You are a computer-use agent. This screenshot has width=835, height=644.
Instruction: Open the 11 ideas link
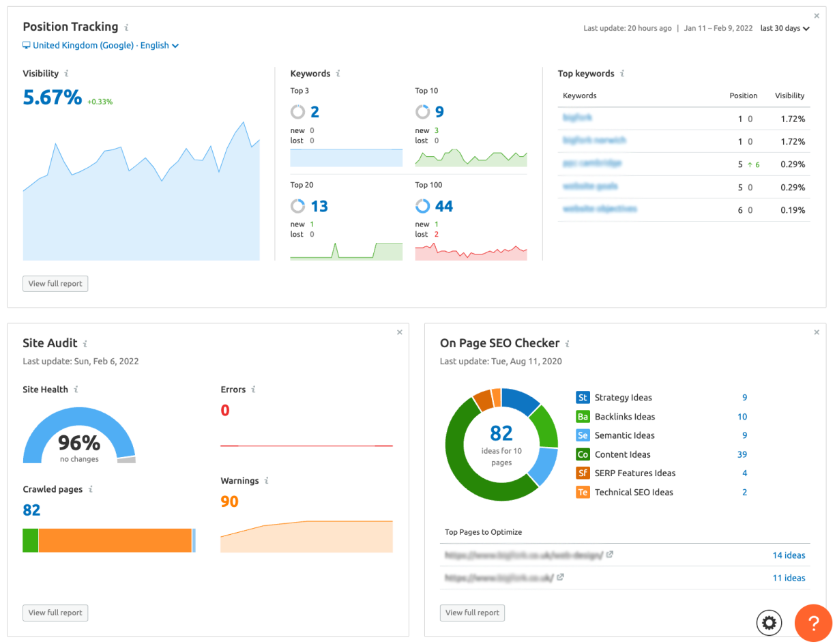[789, 578]
